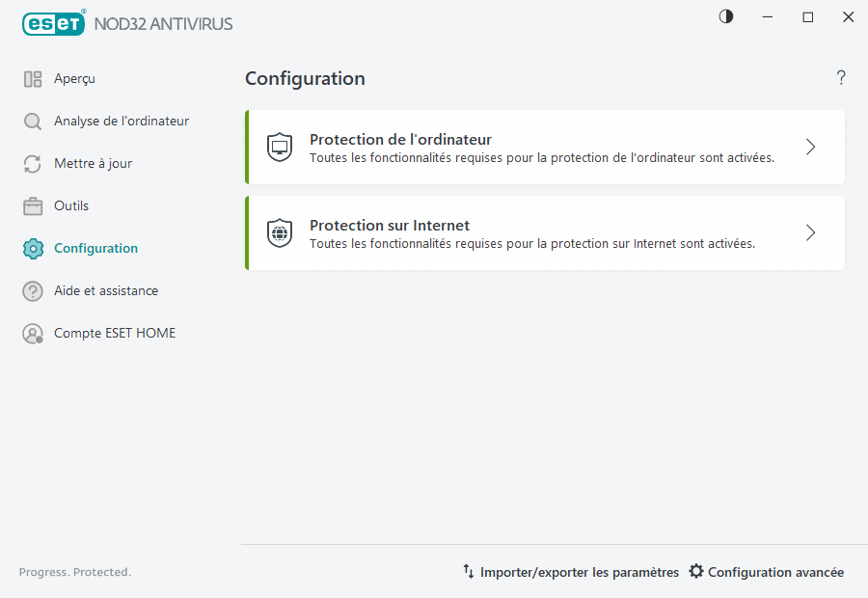Viewport: 868px width, 598px height.
Task: Click the globe shield Internet protection icon
Action: click(280, 232)
